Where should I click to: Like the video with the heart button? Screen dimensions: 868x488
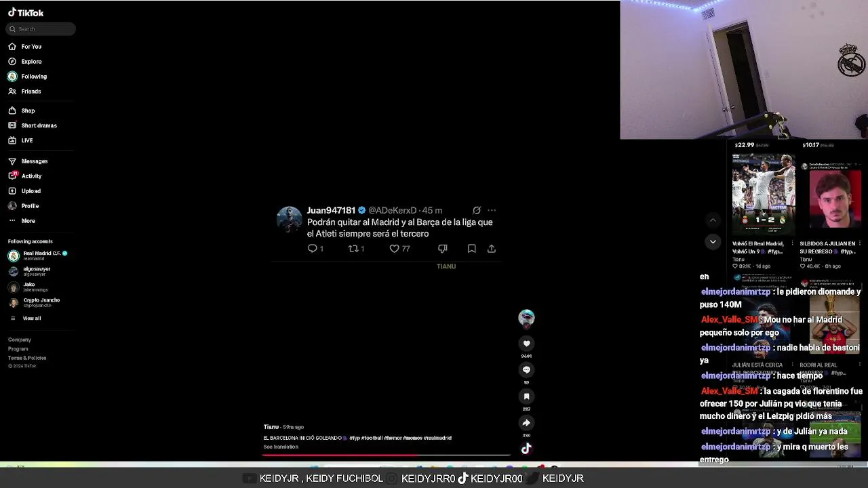click(526, 344)
